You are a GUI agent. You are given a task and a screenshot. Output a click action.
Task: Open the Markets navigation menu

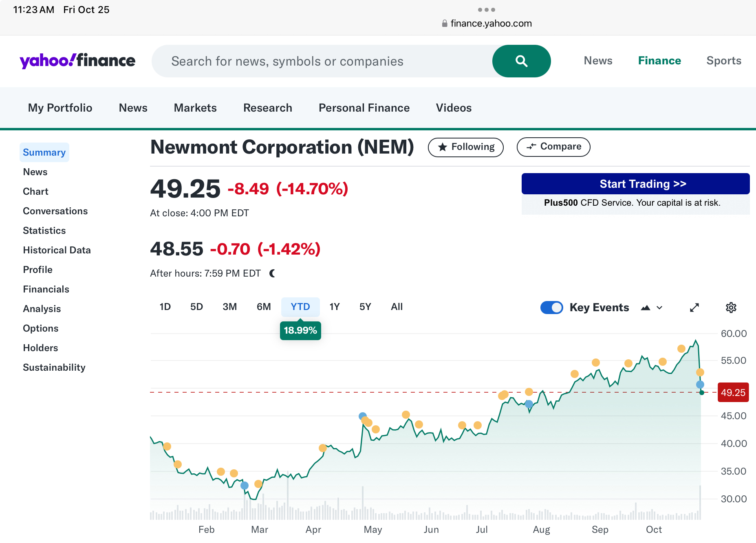tap(195, 108)
